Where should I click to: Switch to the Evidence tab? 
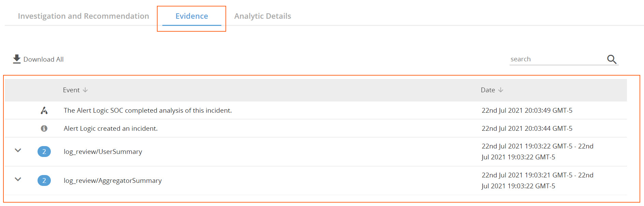coord(192,16)
